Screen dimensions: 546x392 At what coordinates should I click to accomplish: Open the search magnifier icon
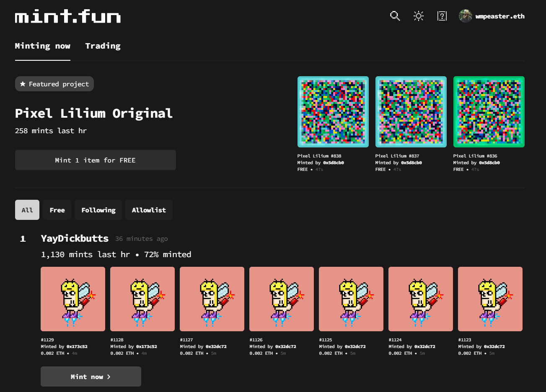point(395,16)
